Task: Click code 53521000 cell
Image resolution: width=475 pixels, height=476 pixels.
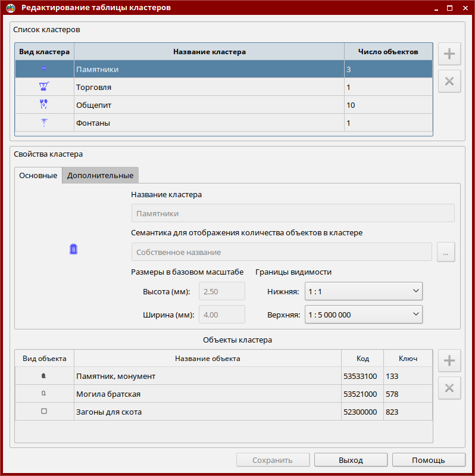Action: [362, 394]
